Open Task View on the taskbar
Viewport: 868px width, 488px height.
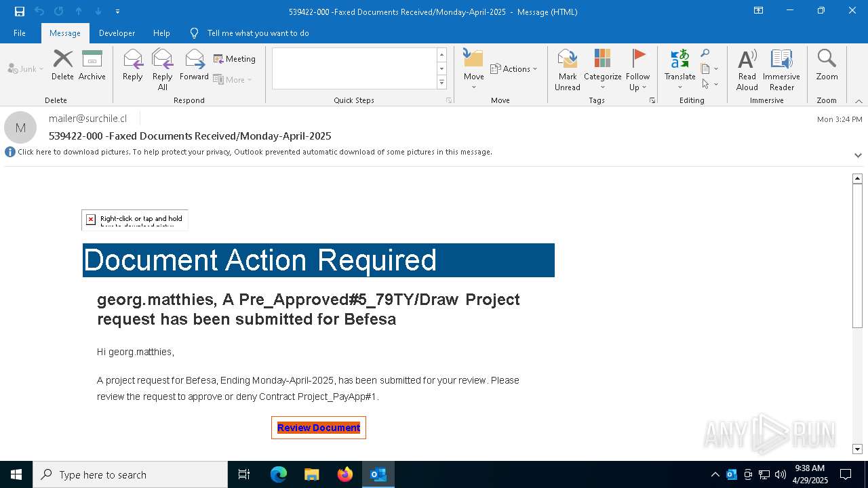pyautogui.click(x=244, y=474)
